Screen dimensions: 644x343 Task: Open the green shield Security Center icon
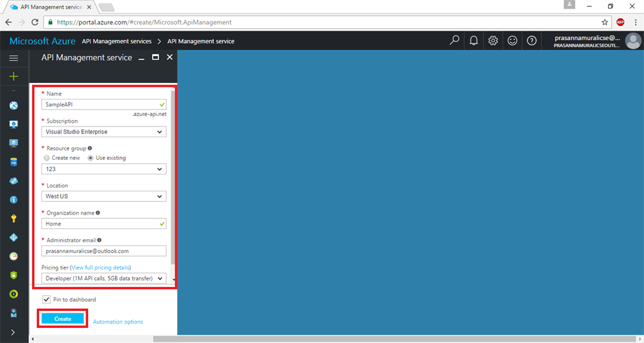point(14,275)
